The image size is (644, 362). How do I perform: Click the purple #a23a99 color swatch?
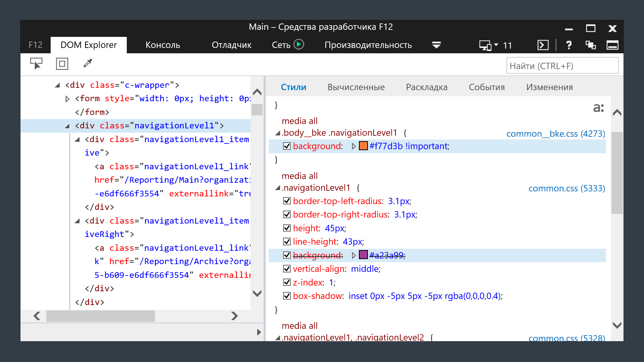pos(363,255)
